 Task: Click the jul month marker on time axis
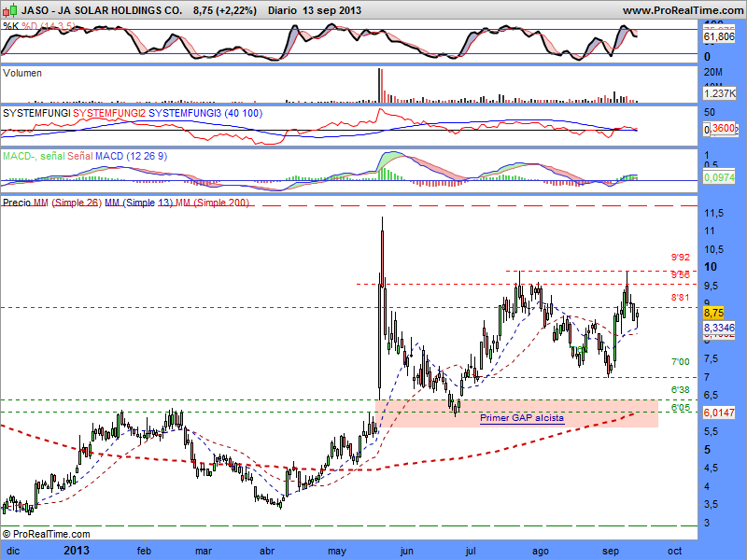(471, 551)
